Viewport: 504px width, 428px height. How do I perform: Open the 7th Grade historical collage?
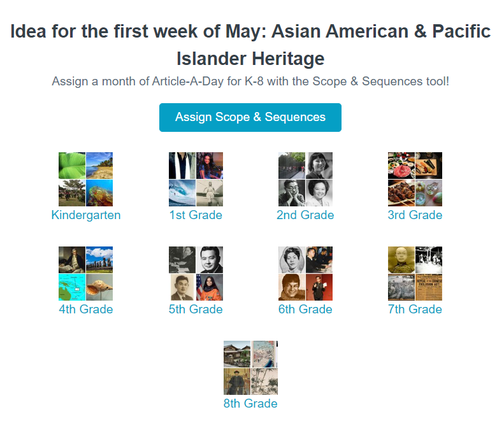pos(415,273)
